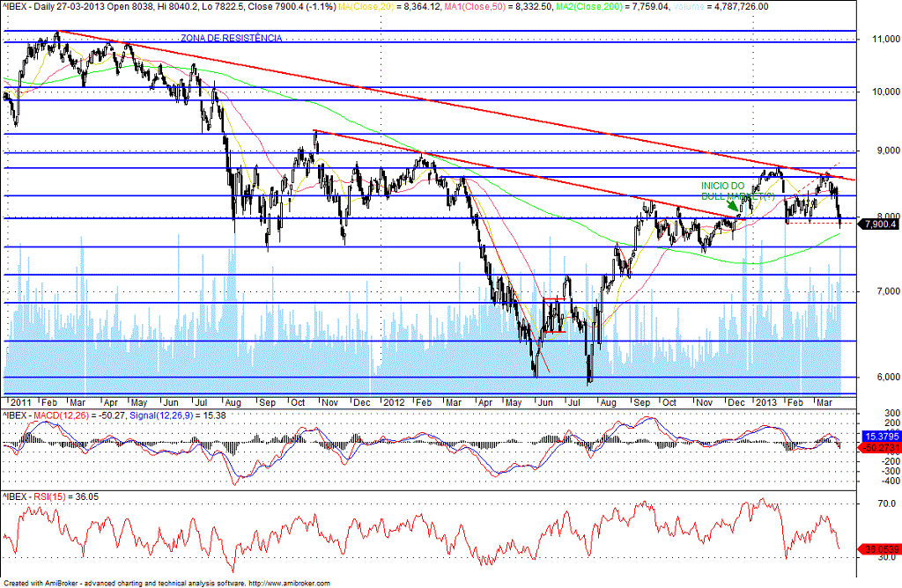Click the blue 15.3795 signal value tag
The width and height of the screenshot is (902, 588).
click(881, 437)
